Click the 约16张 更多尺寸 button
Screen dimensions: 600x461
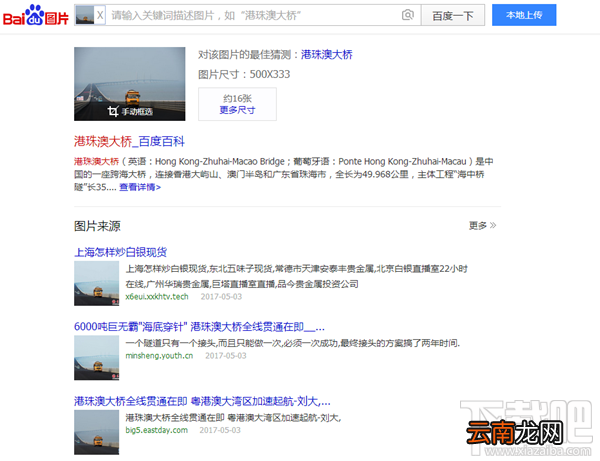click(x=237, y=104)
